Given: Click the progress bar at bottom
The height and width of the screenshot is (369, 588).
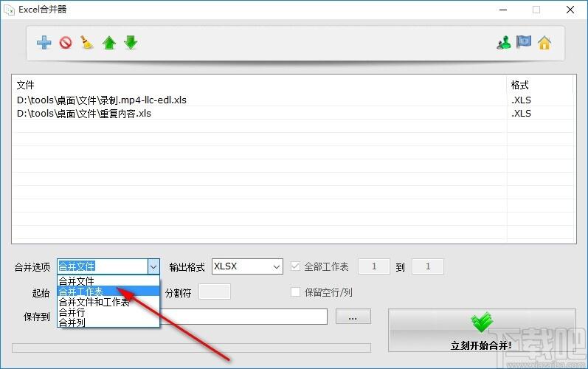Looking at the screenshot, I should click(191, 348).
